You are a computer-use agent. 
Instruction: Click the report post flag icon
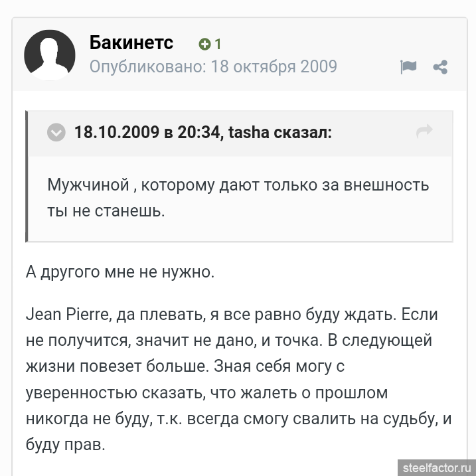click(x=408, y=66)
